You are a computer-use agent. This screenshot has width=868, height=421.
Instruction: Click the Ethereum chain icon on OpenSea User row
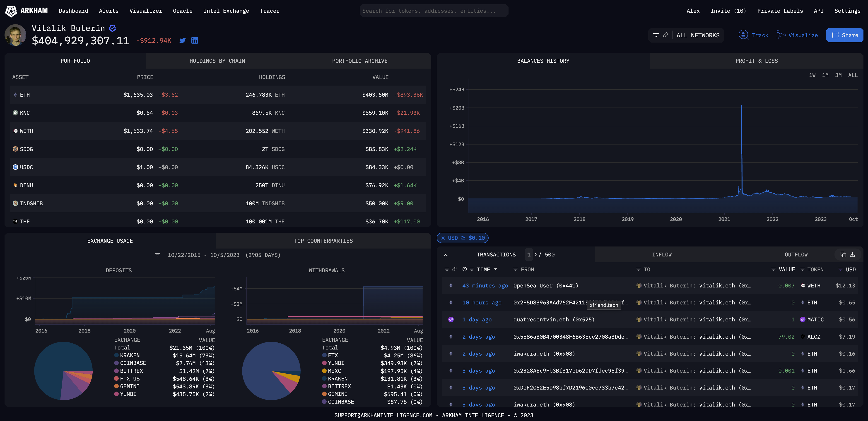[451, 286]
